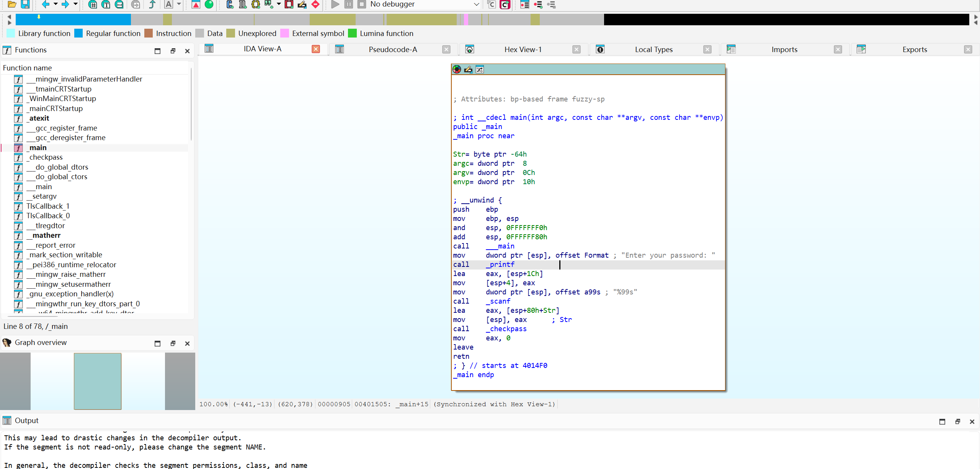Click the yellow braces with plus icon

[255, 4]
